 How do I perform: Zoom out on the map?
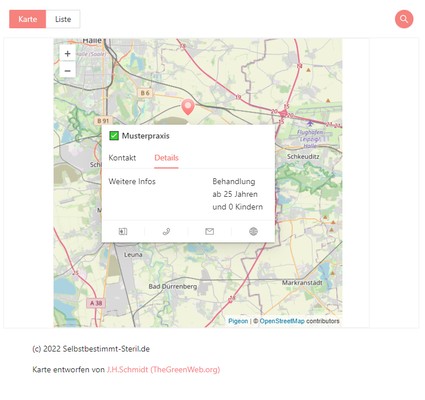pyautogui.click(x=68, y=71)
